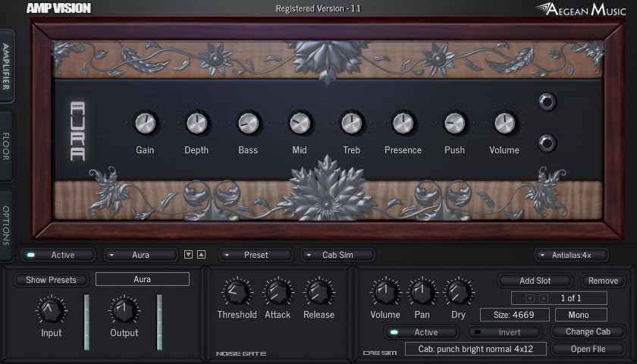Click the Change Cab button
This screenshot has width=637, height=364.
(x=588, y=331)
